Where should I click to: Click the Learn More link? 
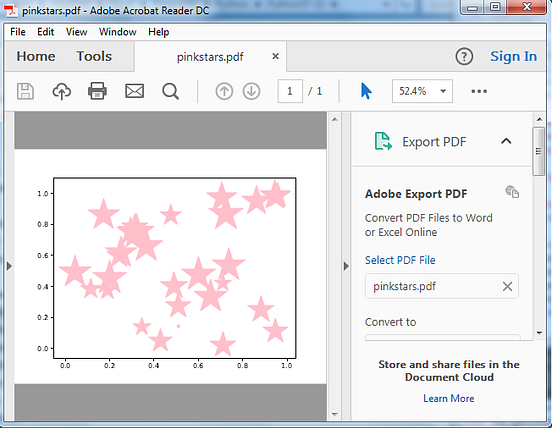[448, 398]
